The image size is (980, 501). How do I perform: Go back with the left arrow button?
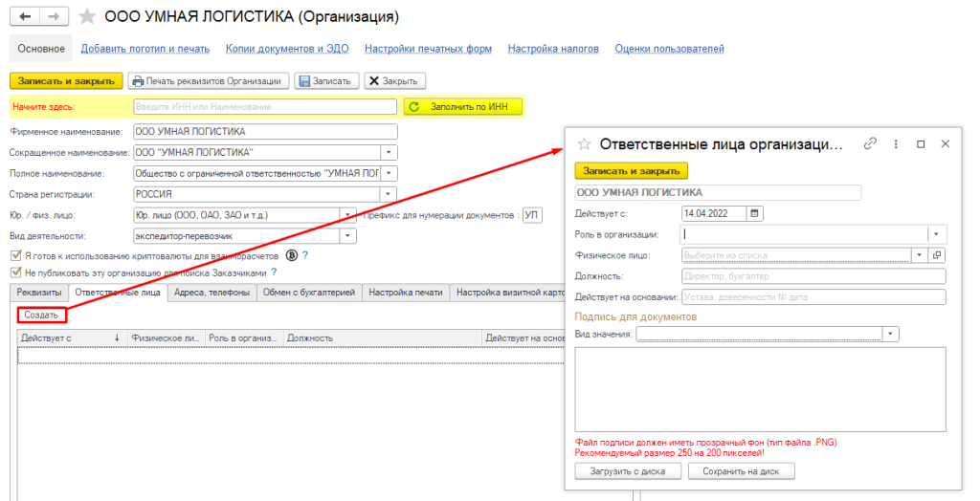point(24,16)
